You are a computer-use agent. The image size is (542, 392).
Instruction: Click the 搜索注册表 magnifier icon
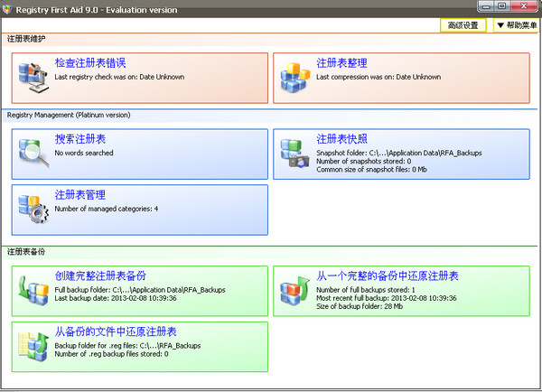click(x=33, y=155)
